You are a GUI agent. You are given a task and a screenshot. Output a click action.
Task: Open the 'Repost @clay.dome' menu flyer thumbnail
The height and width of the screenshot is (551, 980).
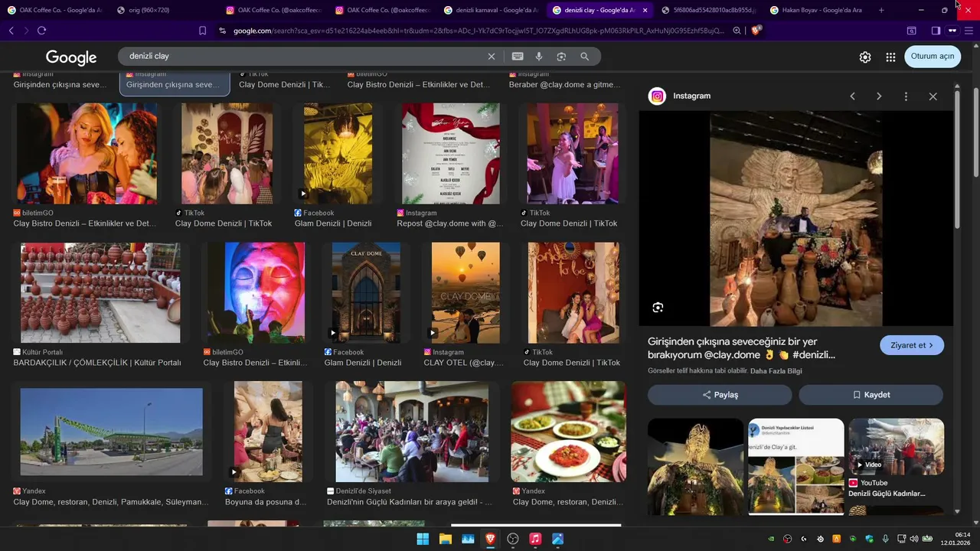(x=451, y=154)
